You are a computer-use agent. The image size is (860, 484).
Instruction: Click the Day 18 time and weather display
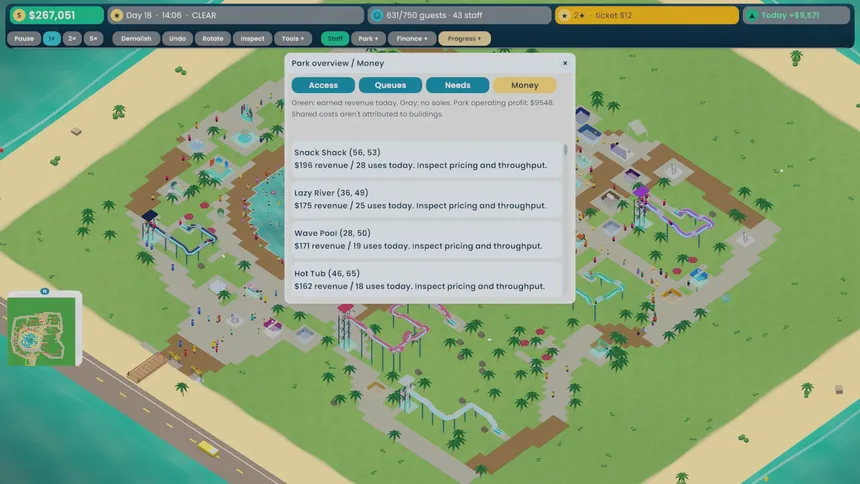pos(236,15)
